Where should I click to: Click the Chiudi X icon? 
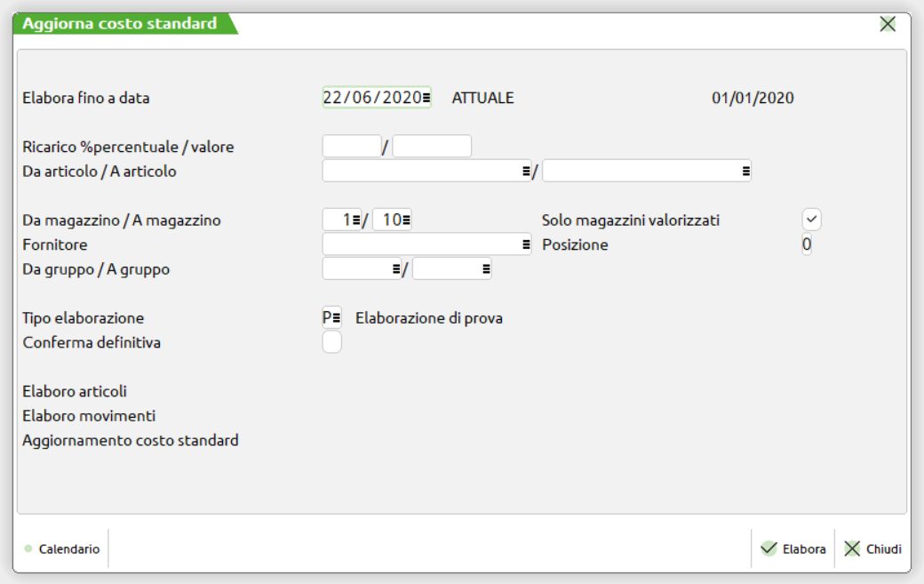click(852, 549)
